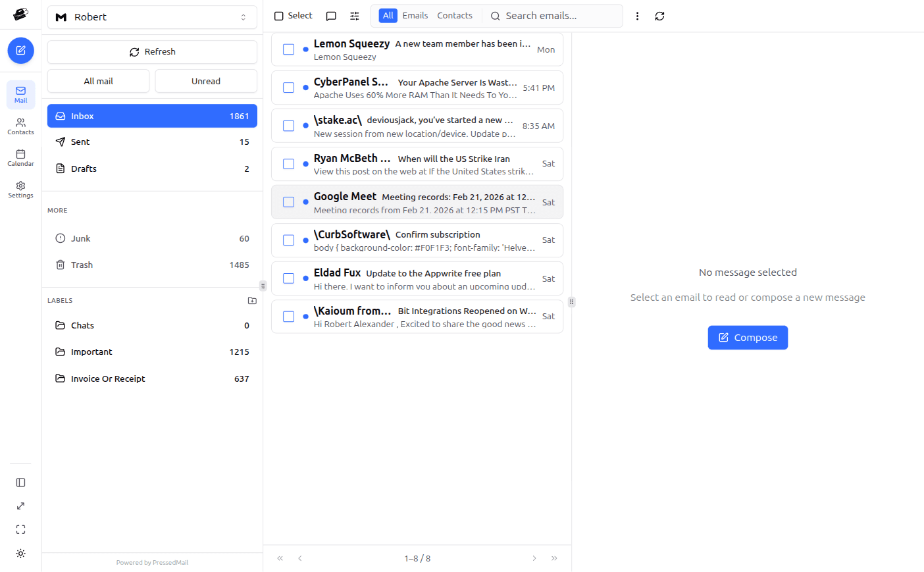Viewport: 924px width, 572px height.
Task: Check the Lemon Squeezy email checkbox
Action: click(x=288, y=49)
